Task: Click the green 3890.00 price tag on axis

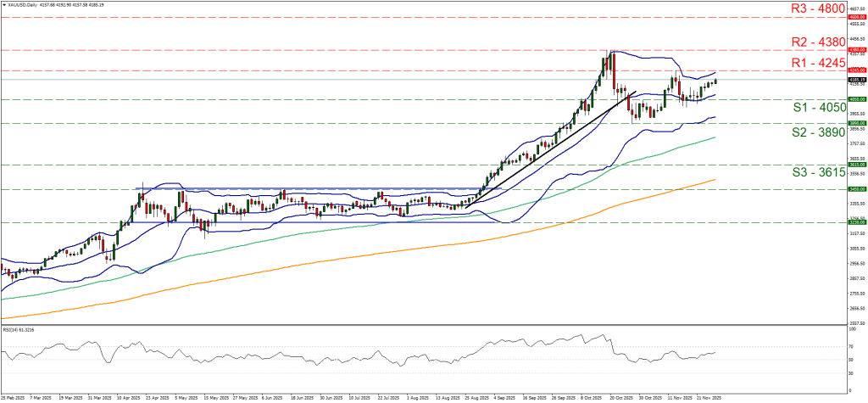Action: pos(855,123)
